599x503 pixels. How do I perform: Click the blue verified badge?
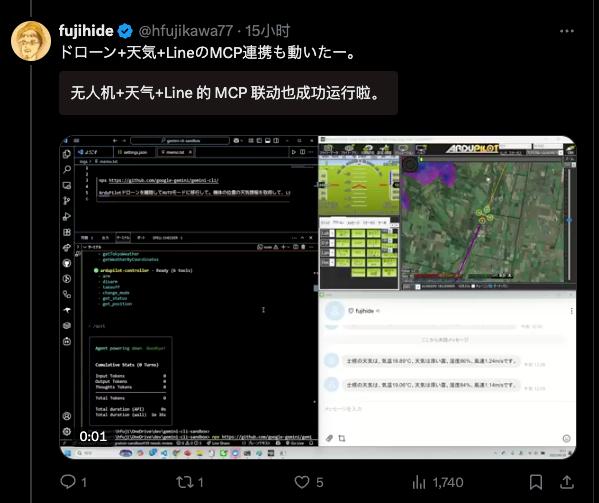125,31
